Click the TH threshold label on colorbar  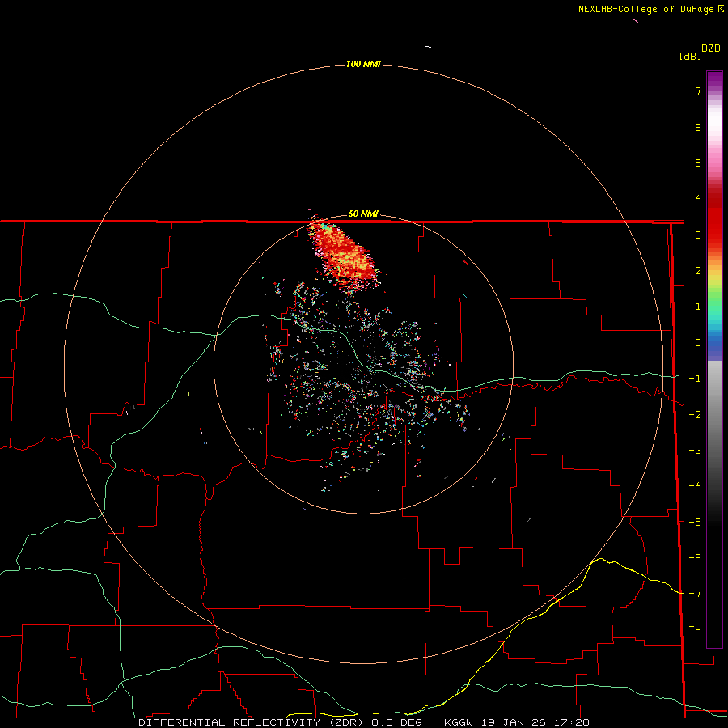pyautogui.click(x=695, y=629)
